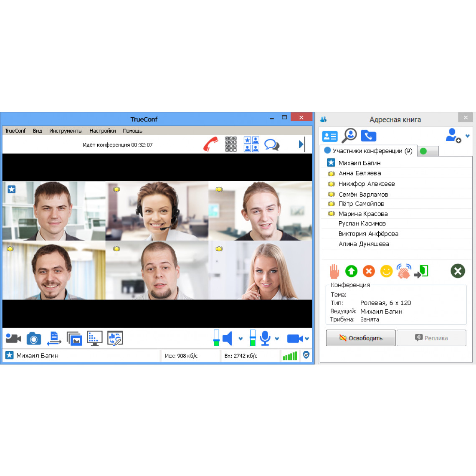Send a file with the document transfer icon
The image size is (476, 476).
coord(54,338)
